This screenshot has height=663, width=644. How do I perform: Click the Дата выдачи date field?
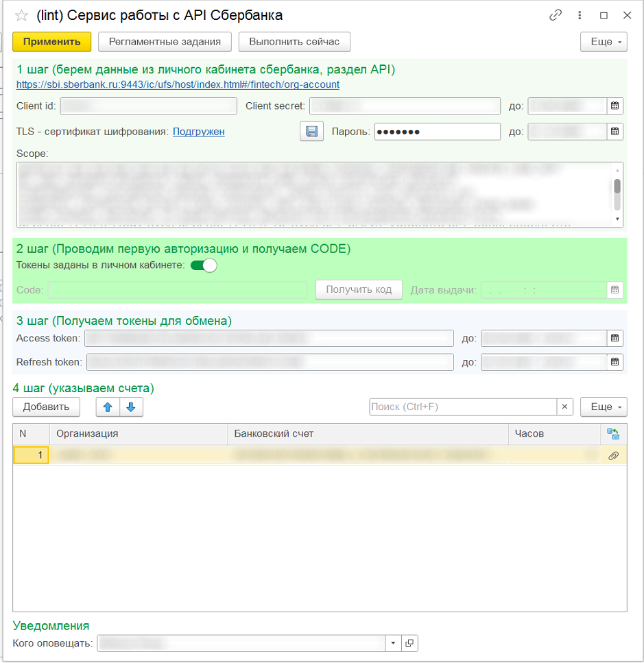click(x=544, y=290)
